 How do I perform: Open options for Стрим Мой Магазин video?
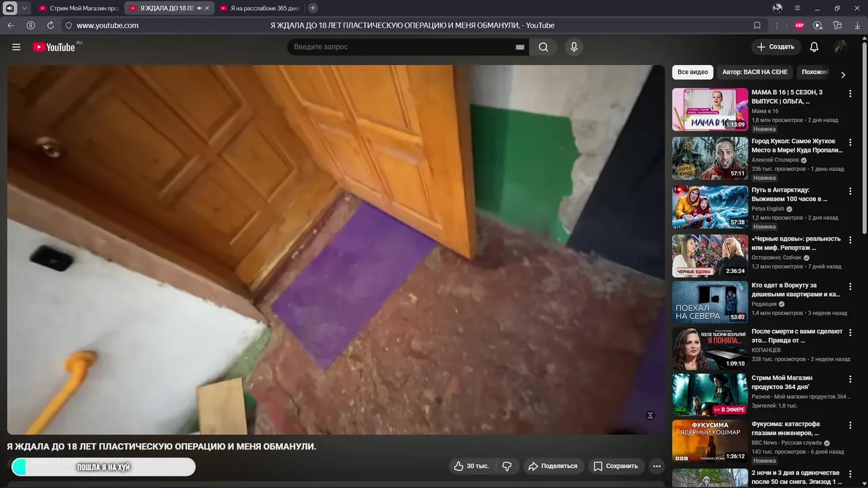[850, 380]
